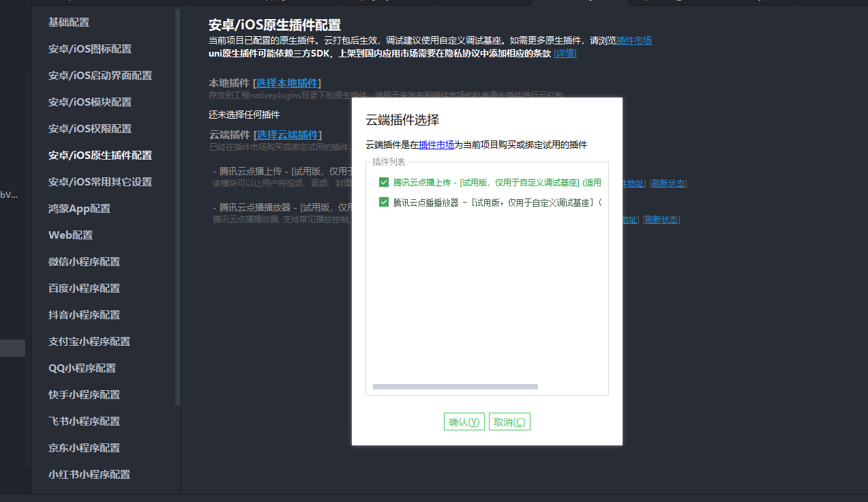Open 安卓/iOS启动界面配置 section
The height and width of the screenshot is (502, 868).
click(100, 76)
